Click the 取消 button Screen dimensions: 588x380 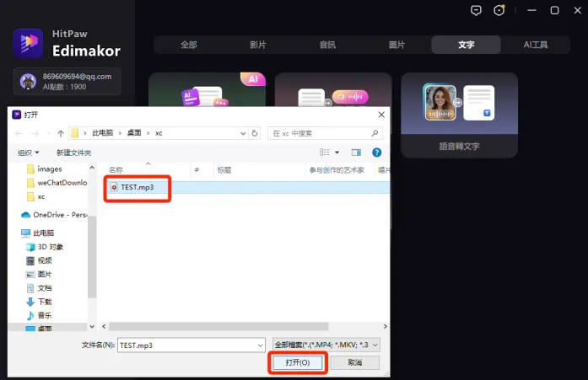point(355,362)
